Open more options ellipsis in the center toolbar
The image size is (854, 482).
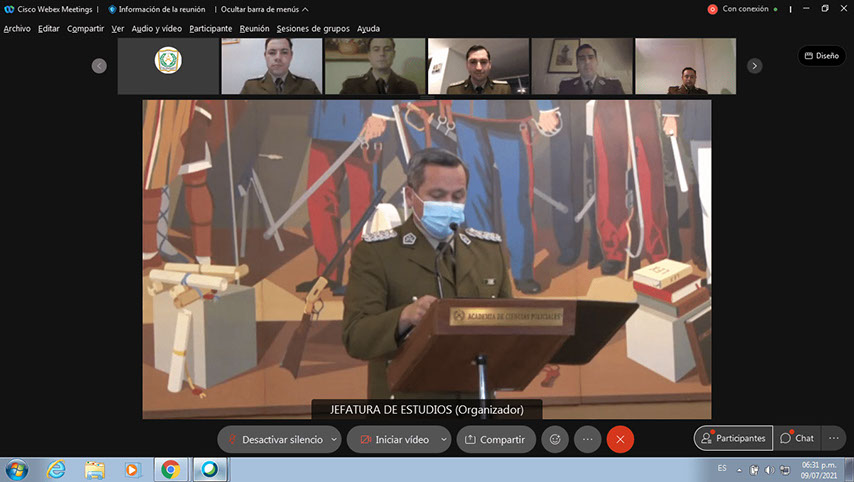coord(587,439)
